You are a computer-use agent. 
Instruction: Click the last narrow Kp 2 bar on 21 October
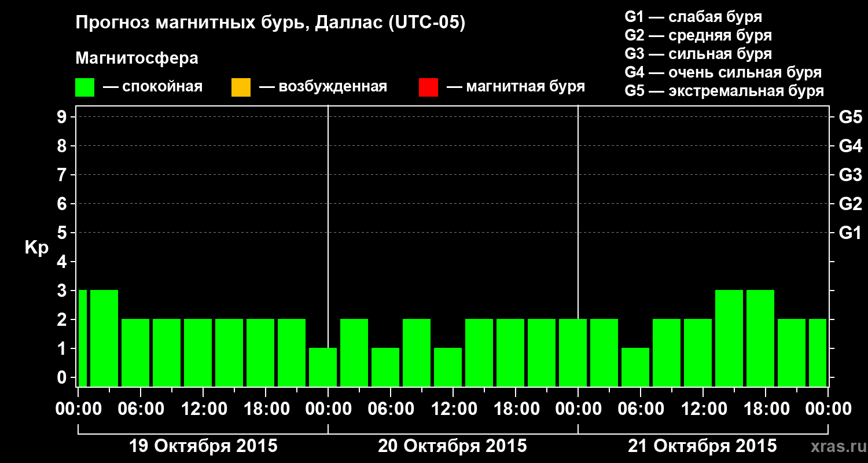pyautogui.click(x=818, y=352)
